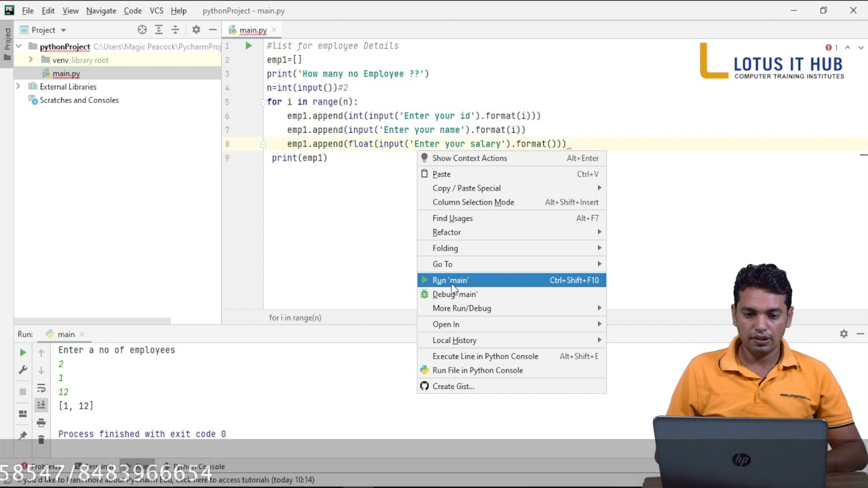
Task: Toggle Soft-Wrap in Run console
Action: click(x=41, y=388)
